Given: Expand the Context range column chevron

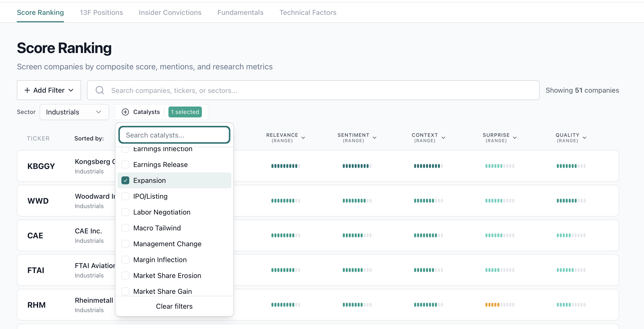Looking at the screenshot, I should click(443, 138).
